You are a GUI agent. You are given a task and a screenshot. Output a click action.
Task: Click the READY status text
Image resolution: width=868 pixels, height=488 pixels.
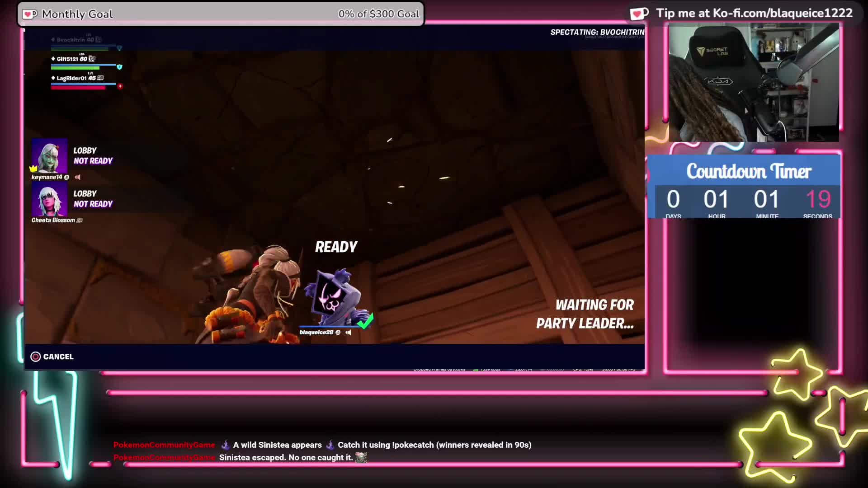(336, 247)
